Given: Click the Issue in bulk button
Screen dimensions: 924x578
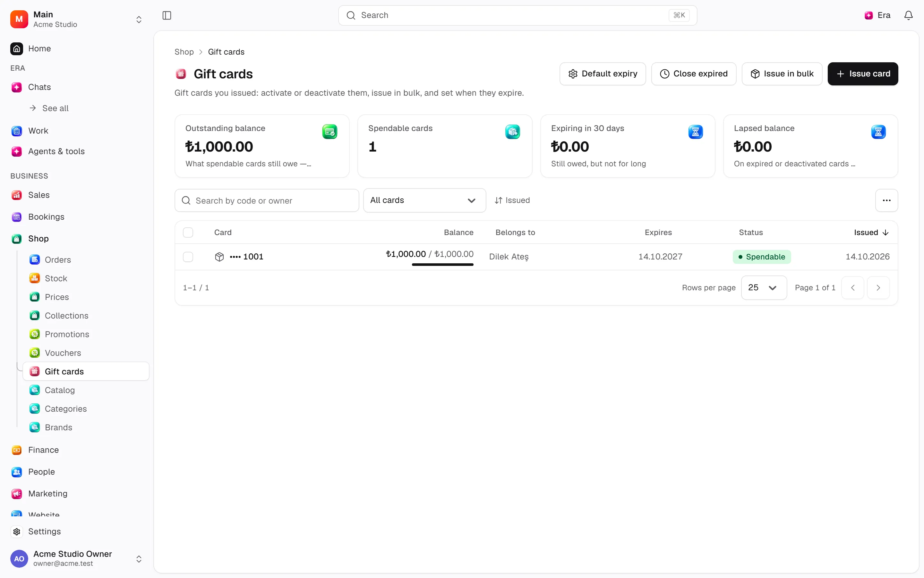Looking at the screenshot, I should click(x=782, y=74).
